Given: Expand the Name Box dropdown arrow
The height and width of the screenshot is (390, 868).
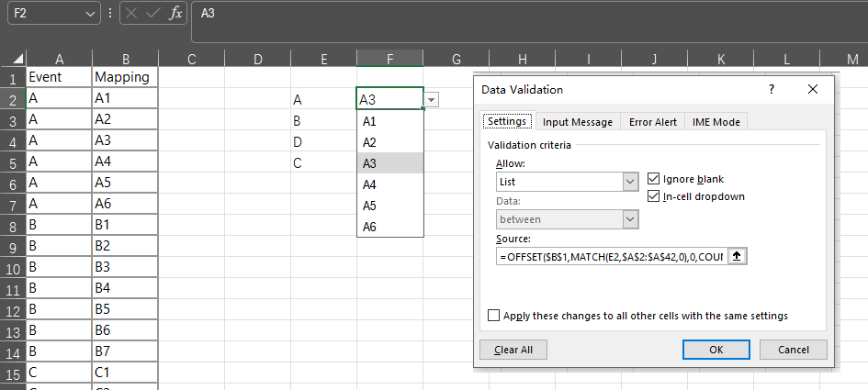Looking at the screenshot, I should pos(91,14).
